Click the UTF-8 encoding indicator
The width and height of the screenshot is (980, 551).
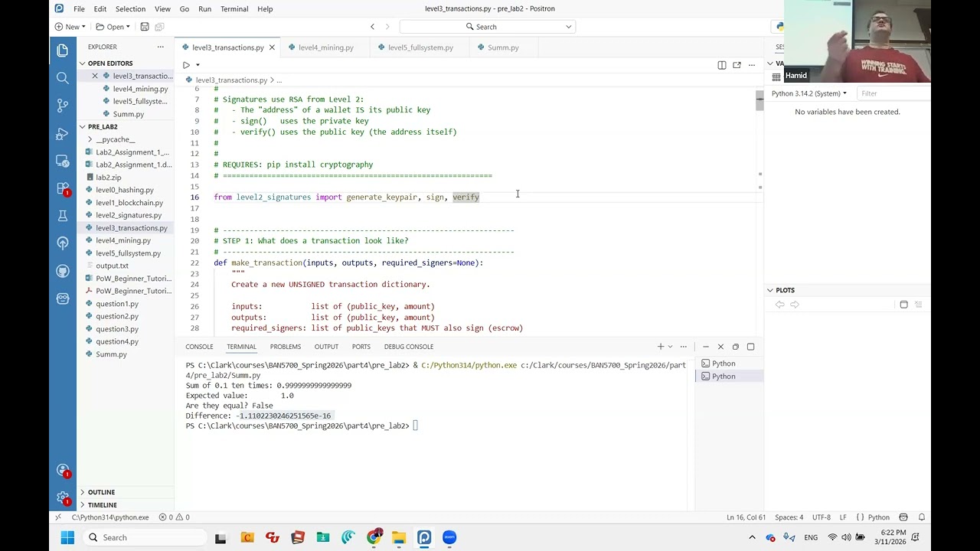point(822,517)
